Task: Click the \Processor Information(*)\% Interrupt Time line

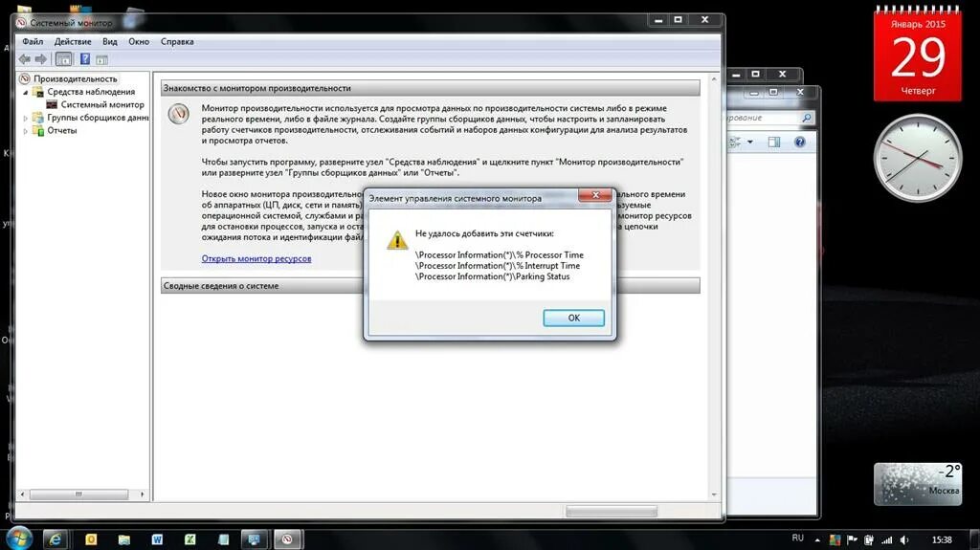Action: [498, 266]
